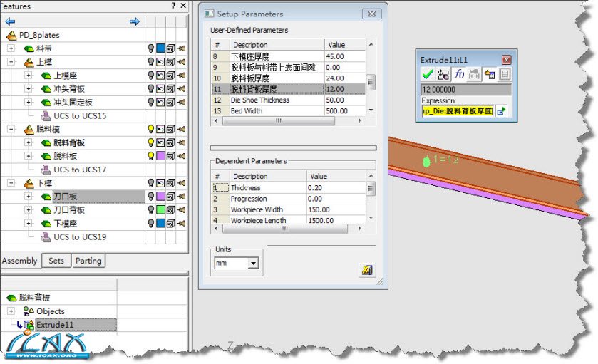Screen dimensions: 598x364
Task: Toggle the light bulb visibility for 下模座
Action: (150, 223)
